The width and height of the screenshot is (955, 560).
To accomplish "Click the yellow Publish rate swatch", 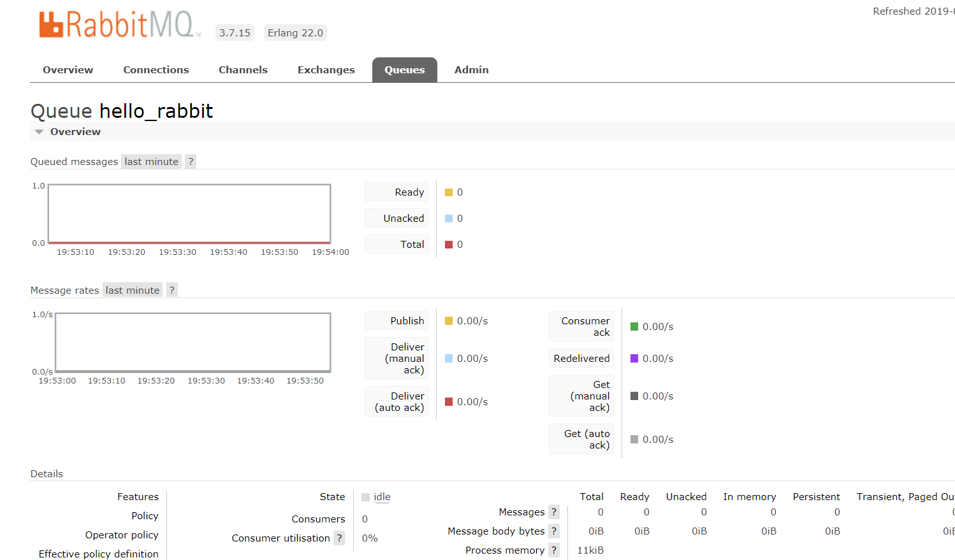I will coord(449,321).
